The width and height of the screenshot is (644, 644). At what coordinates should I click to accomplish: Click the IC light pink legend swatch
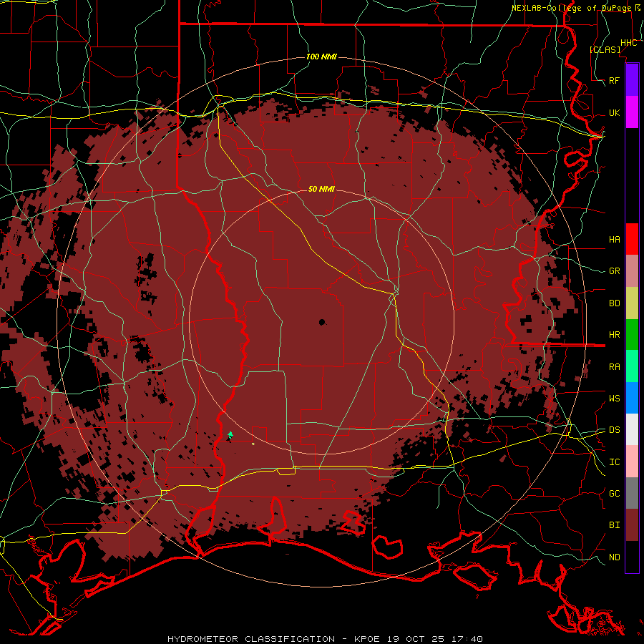point(632,462)
